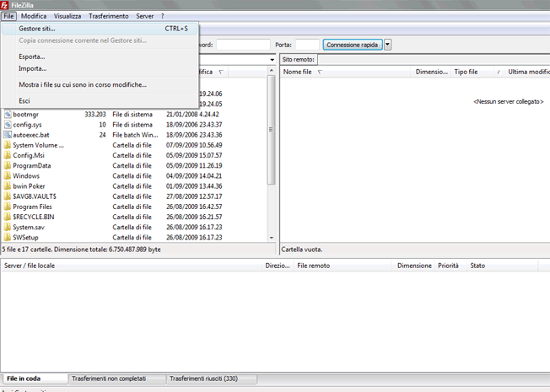The image size is (550, 392).
Task: Click the FileZilla title bar icon
Action: tap(4, 5)
